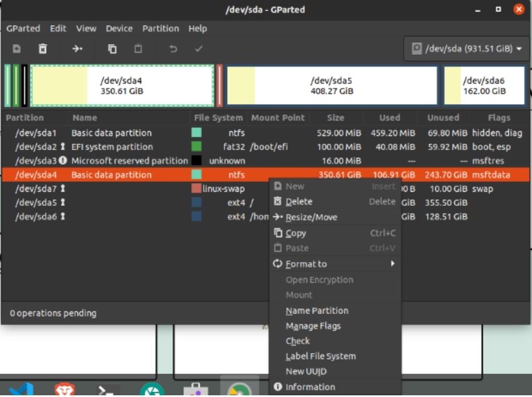Click the Unused column header
532x397 pixels.
tap(443, 118)
